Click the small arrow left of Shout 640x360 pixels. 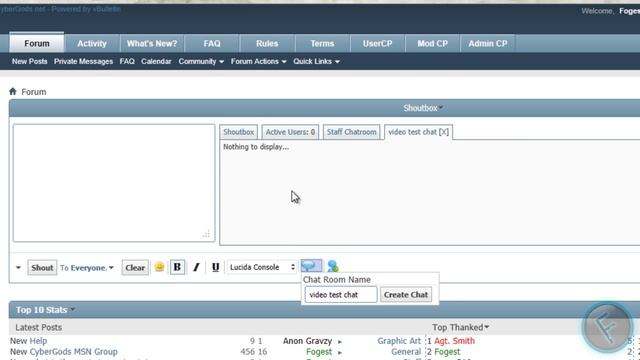click(18, 268)
